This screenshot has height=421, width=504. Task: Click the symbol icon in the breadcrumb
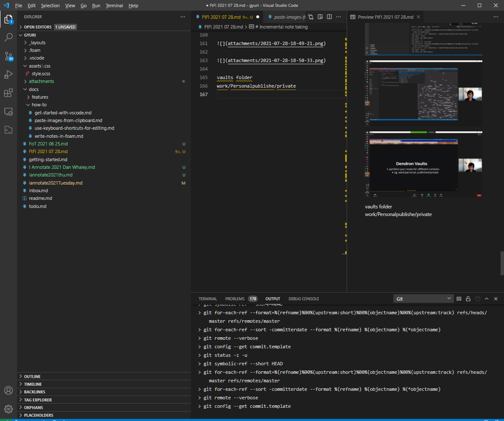pyautogui.click(x=251, y=27)
